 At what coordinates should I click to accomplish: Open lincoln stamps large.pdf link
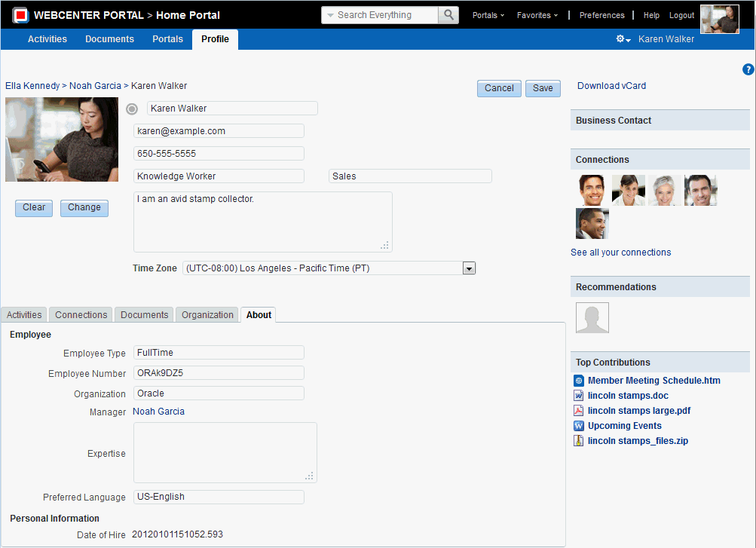[639, 411]
